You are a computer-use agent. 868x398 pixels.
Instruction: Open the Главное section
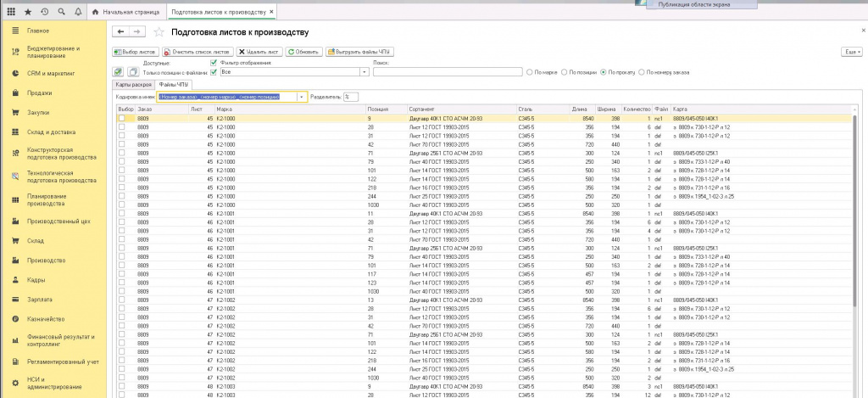(x=38, y=31)
